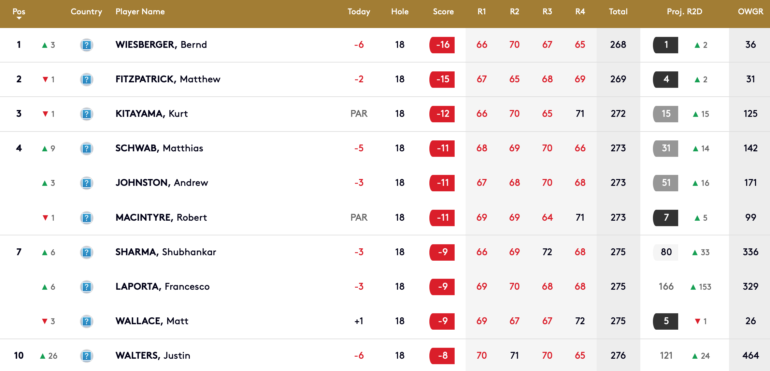This screenshot has height=371, width=770.
Task: Sort by the OWGR column header
Action: (750, 12)
